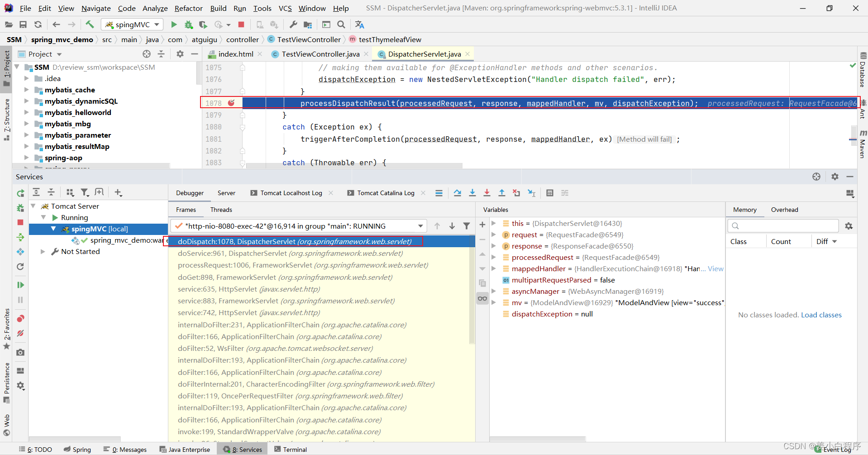This screenshot has width=868, height=455.
Task: Expand the mappedHandler variable arrow
Action: 494,268
